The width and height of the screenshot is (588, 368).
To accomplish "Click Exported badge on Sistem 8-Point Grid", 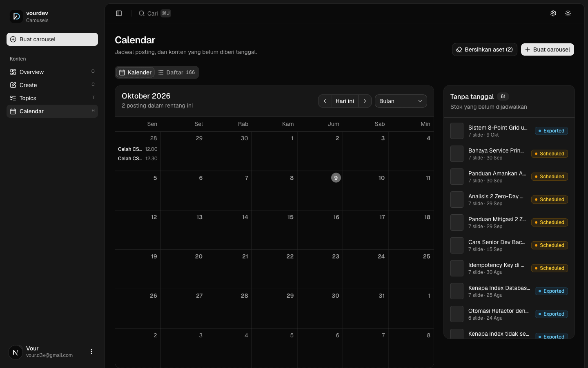I will [x=551, y=131].
